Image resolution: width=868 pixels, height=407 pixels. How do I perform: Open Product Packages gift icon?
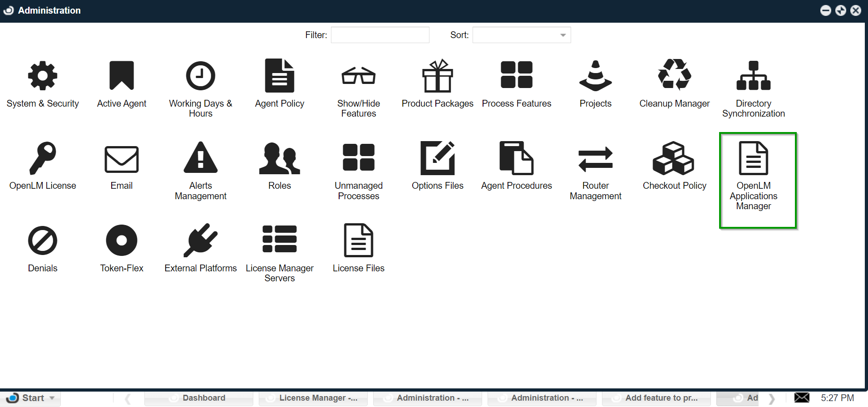[437, 76]
